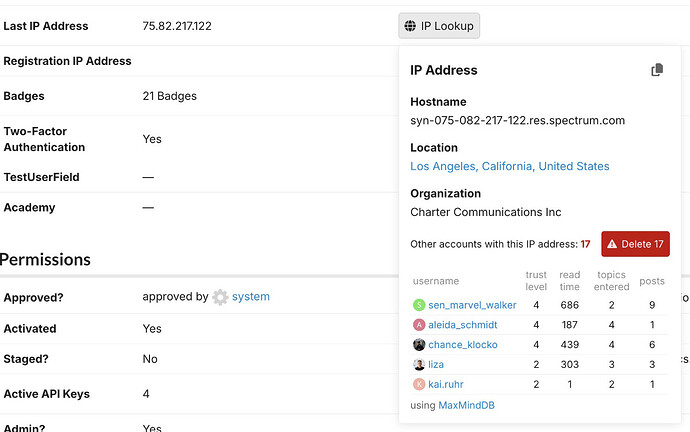
Task: Click the topics entered column header
Action: (x=611, y=281)
